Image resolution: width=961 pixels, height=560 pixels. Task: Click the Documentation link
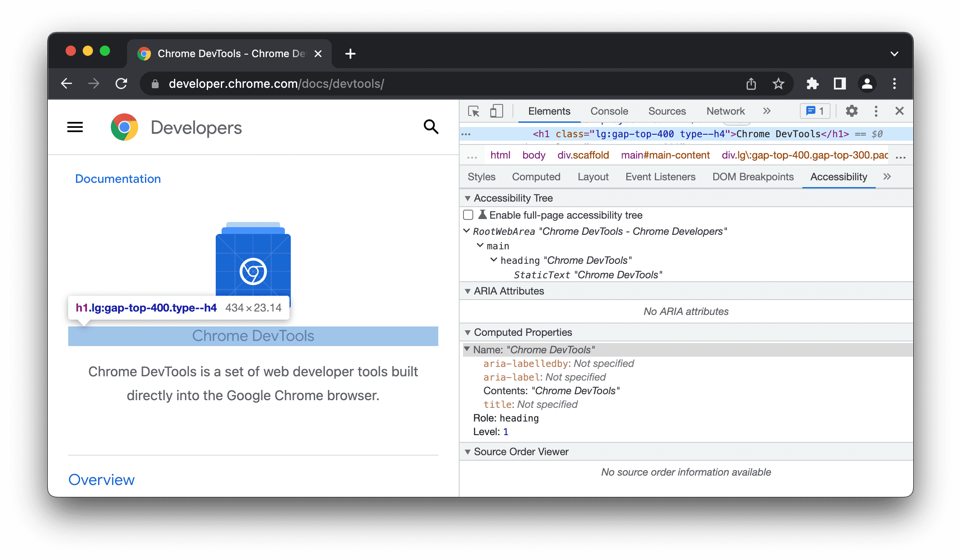(118, 178)
